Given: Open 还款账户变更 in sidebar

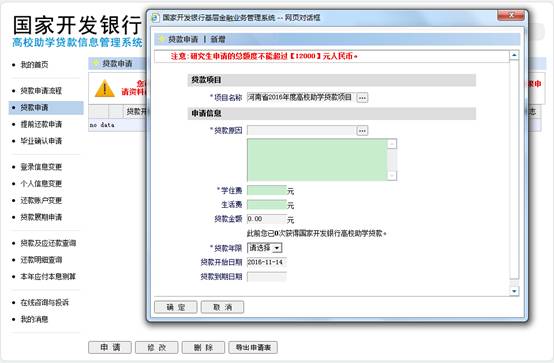Looking at the screenshot, I should point(41,200).
